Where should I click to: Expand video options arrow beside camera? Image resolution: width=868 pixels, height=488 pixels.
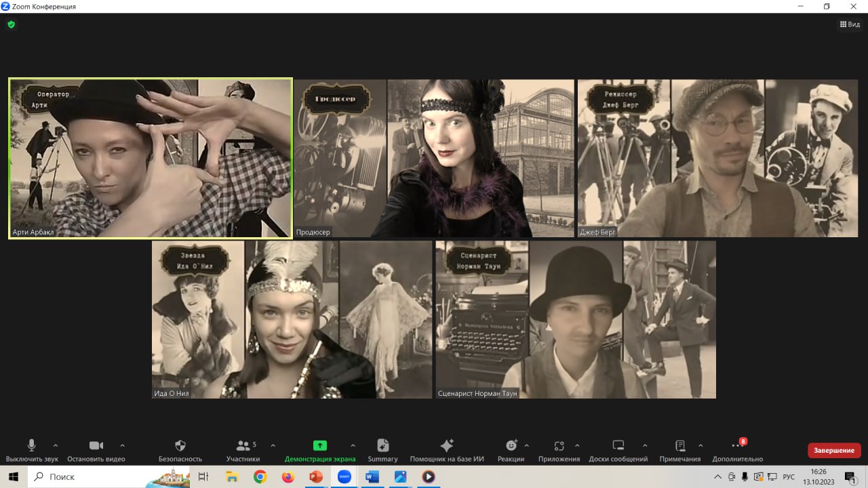tap(122, 445)
